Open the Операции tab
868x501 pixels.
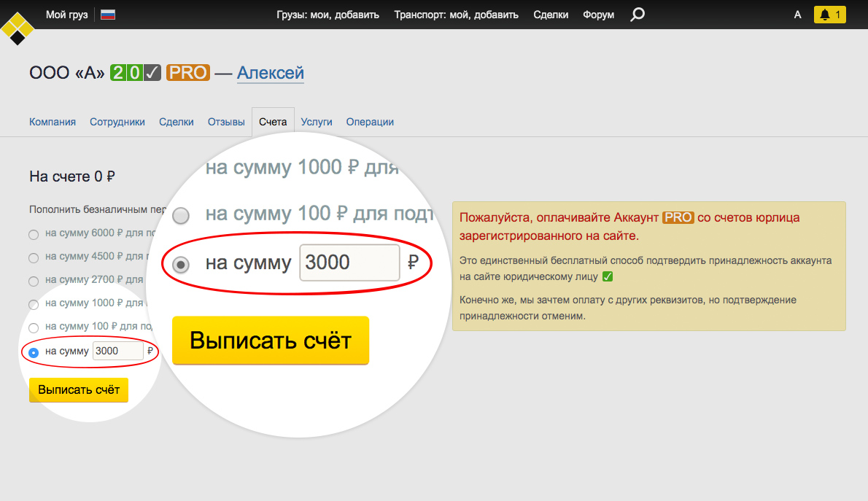370,122
